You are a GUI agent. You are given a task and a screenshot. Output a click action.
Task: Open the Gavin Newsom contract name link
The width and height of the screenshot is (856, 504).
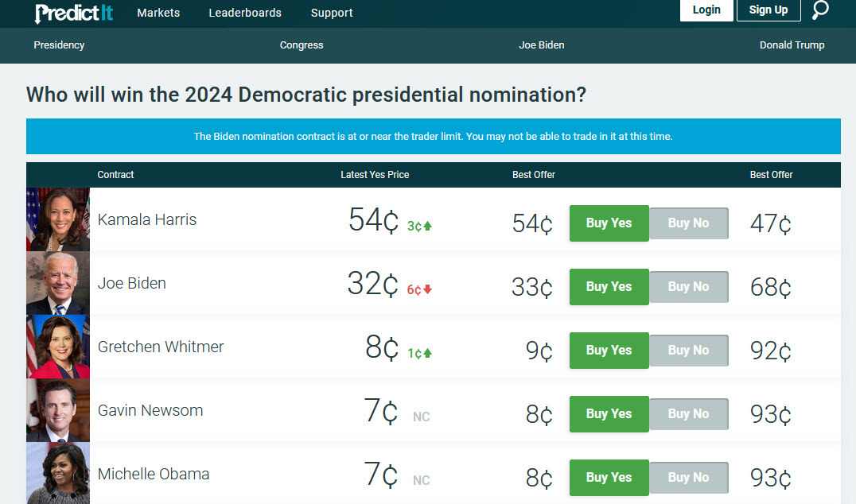point(150,411)
